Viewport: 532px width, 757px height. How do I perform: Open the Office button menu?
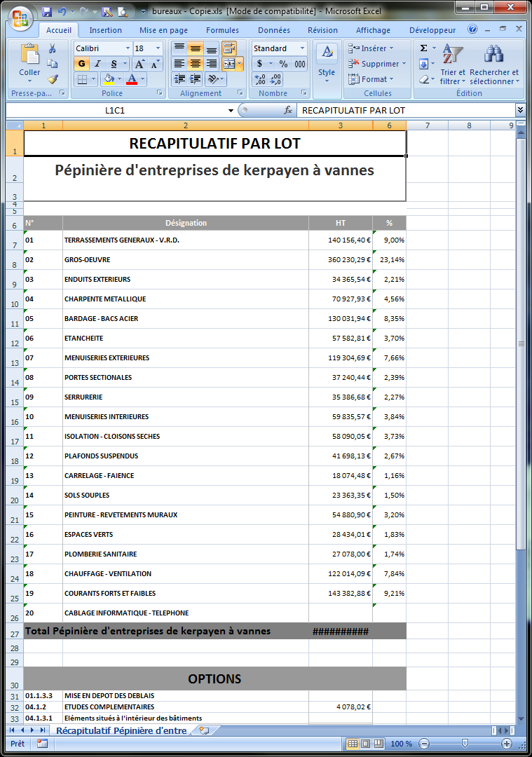pos(20,19)
